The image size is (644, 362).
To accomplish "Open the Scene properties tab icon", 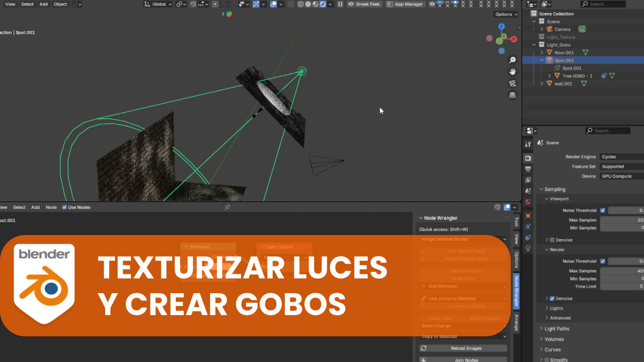I will point(528,191).
